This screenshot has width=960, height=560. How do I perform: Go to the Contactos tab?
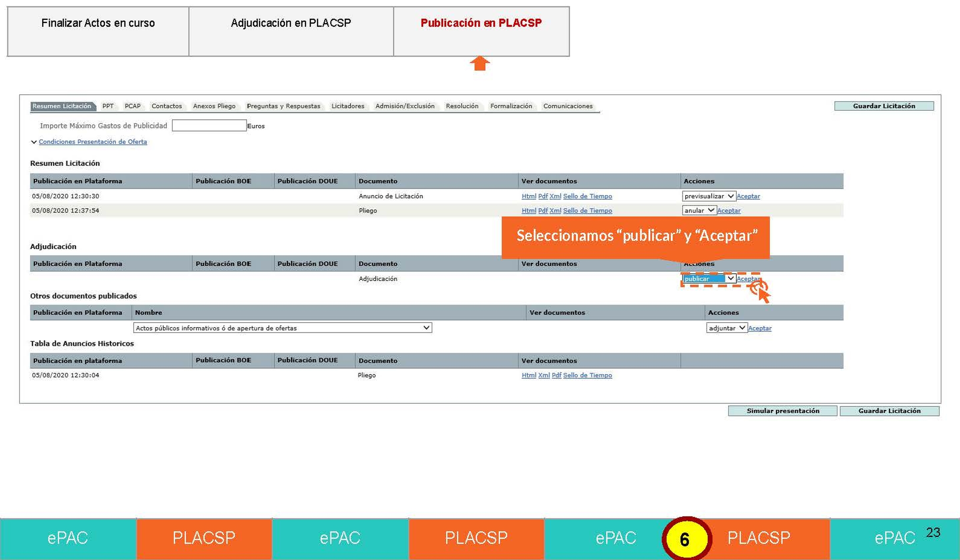pos(166,106)
